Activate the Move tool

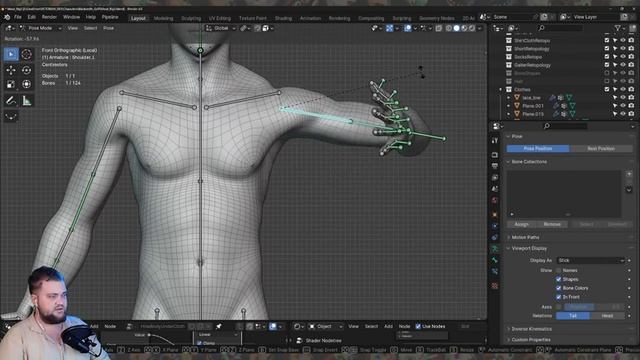(x=11, y=70)
